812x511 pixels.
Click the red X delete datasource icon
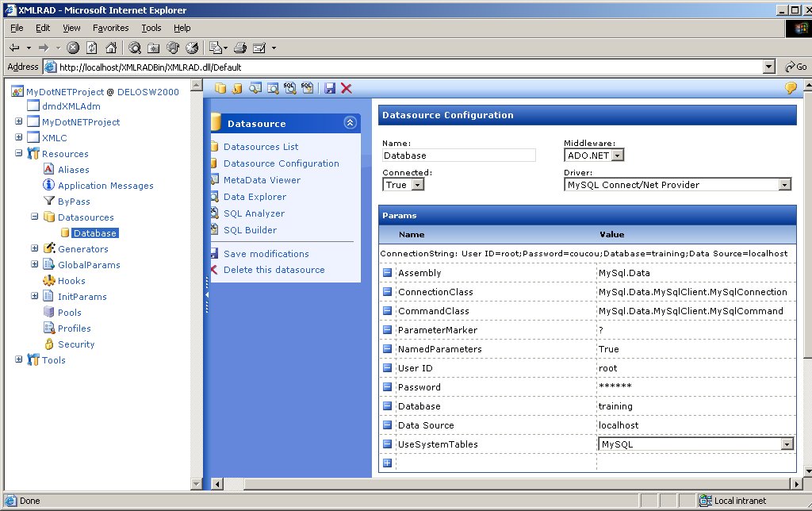(347, 88)
